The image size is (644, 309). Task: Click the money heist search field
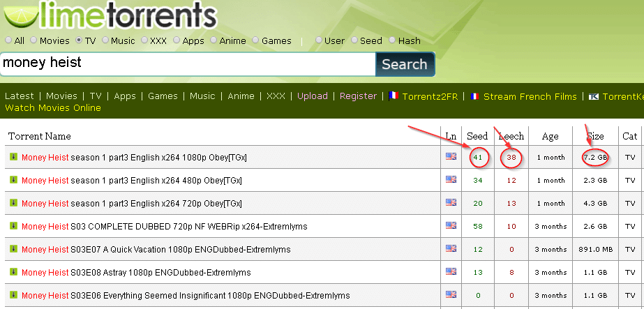coord(188,64)
